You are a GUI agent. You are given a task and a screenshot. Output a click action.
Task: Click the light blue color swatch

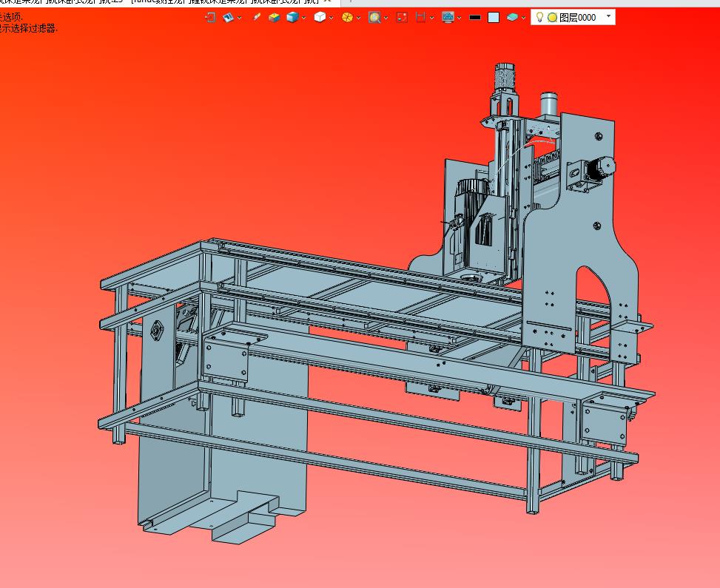click(x=494, y=18)
